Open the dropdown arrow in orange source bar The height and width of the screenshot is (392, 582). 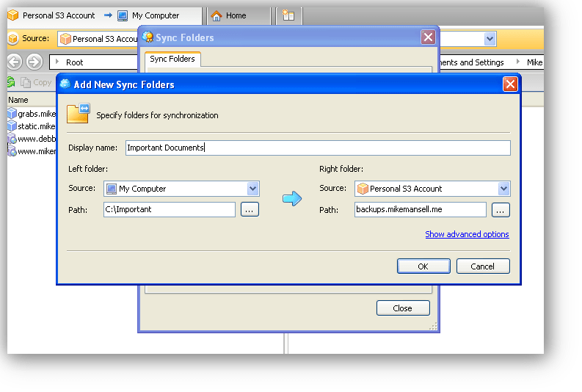[x=490, y=39]
